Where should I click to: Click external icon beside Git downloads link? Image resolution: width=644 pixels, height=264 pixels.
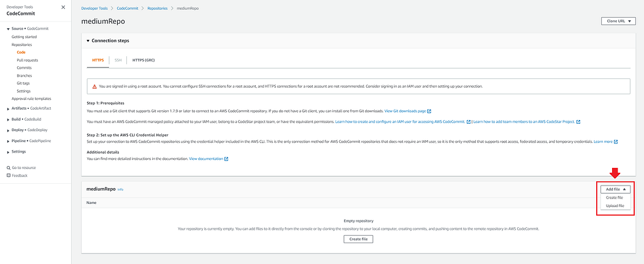pyautogui.click(x=429, y=111)
